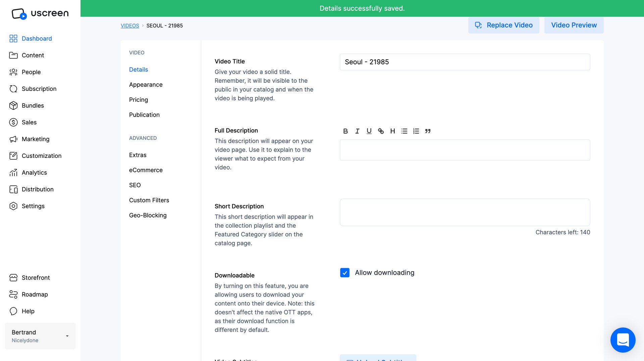The width and height of the screenshot is (644, 361).
Task: Disable the Allow downloading checkbox
Action: coord(345,273)
